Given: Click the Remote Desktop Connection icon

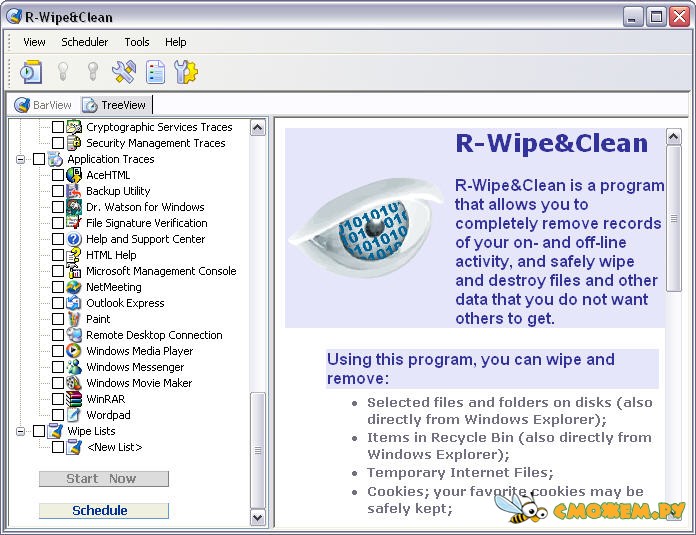Looking at the screenshot, I should [x=74, y=335].
